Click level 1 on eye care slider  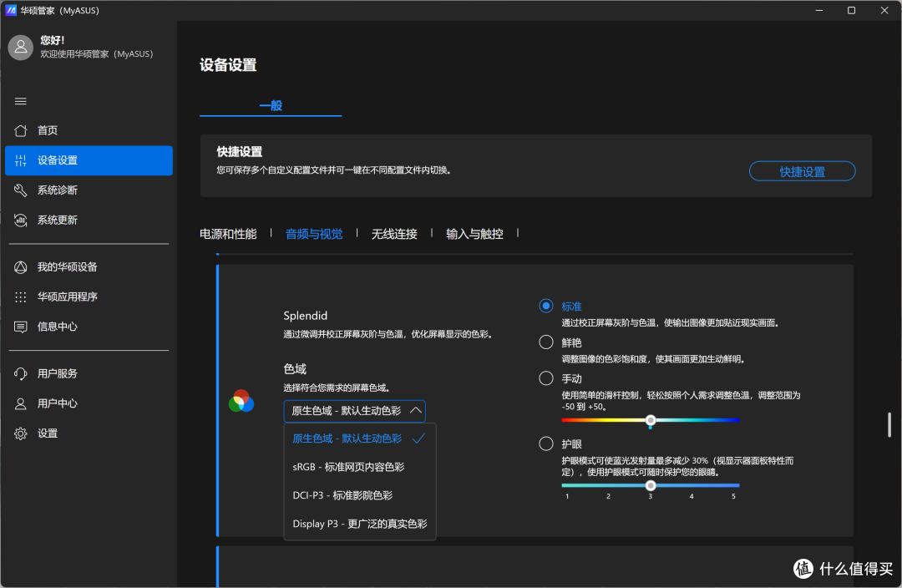coord(567,496)
